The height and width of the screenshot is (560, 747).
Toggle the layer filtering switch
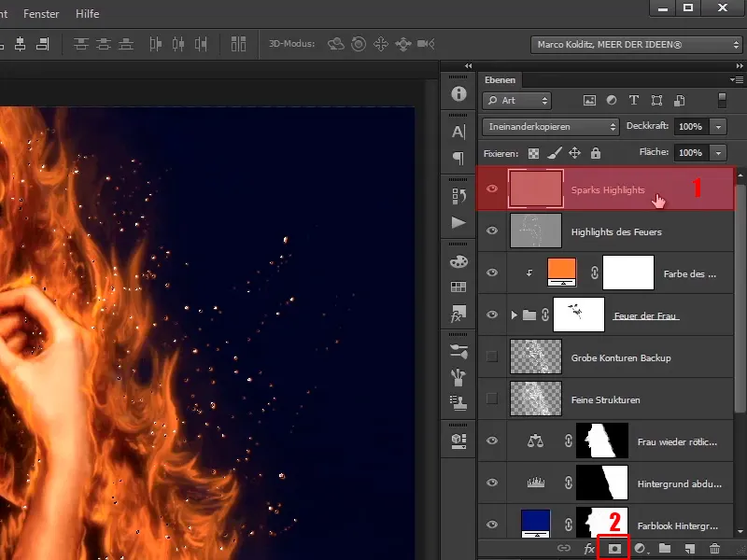coord(722,101)
